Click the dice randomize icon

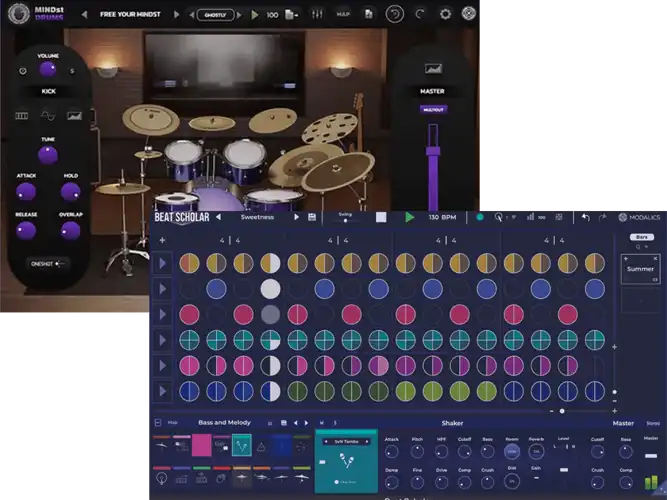pos(559,217)
